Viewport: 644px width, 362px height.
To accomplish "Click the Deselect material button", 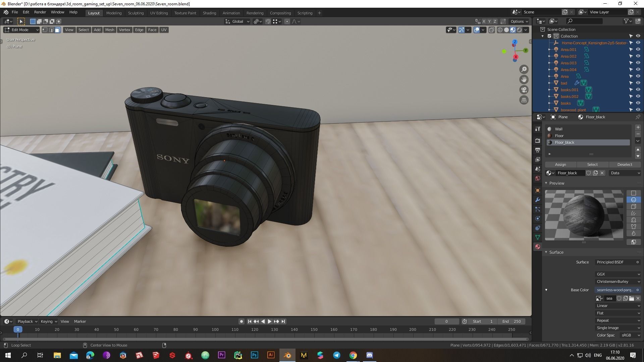I will 625,165.
